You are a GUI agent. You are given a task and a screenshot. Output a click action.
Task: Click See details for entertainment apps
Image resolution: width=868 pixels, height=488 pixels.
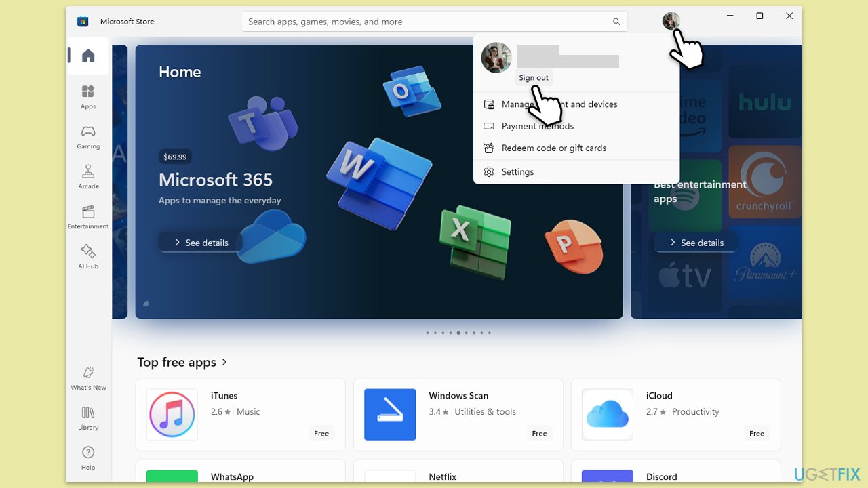click(696, 243)
